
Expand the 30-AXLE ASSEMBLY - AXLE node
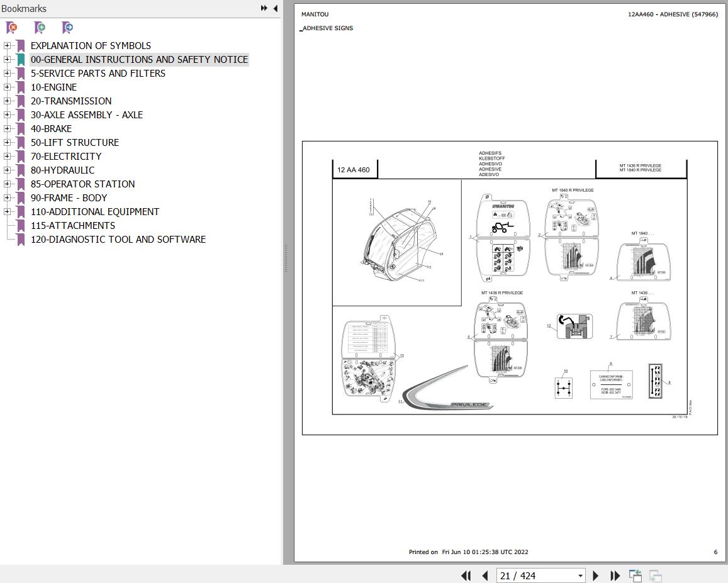click(x=6, y=114)
